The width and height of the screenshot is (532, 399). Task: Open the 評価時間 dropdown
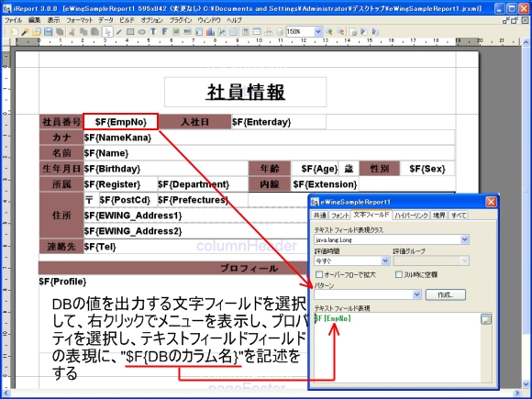click(385, 260)
